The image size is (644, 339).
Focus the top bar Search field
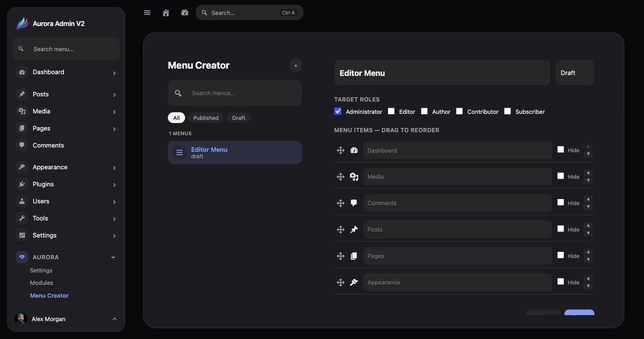pos(250,13)
